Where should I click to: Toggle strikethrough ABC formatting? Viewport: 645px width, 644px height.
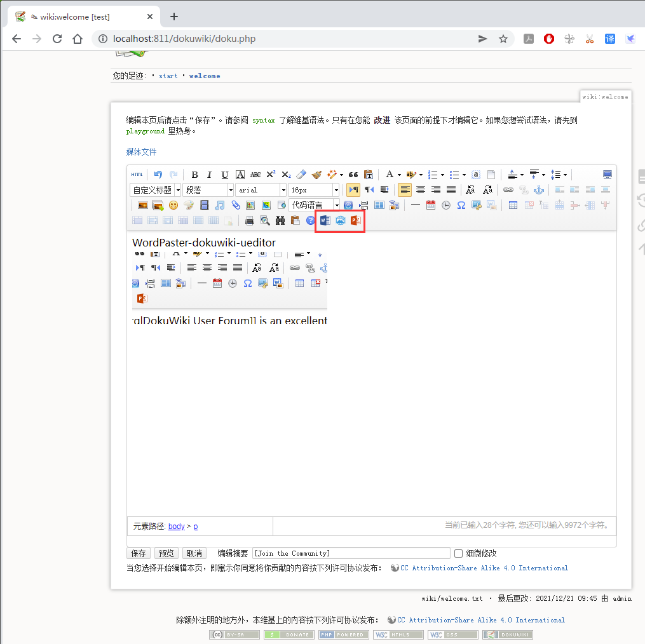click(x=255, y=175)
